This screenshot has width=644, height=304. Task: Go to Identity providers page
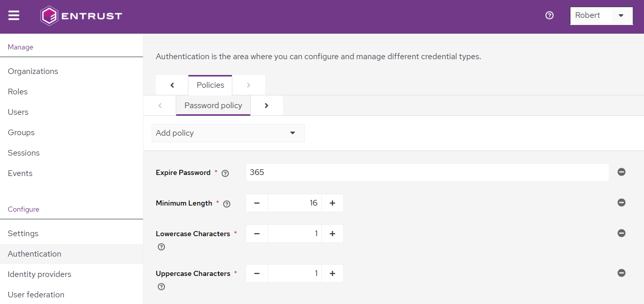(39, 274)
